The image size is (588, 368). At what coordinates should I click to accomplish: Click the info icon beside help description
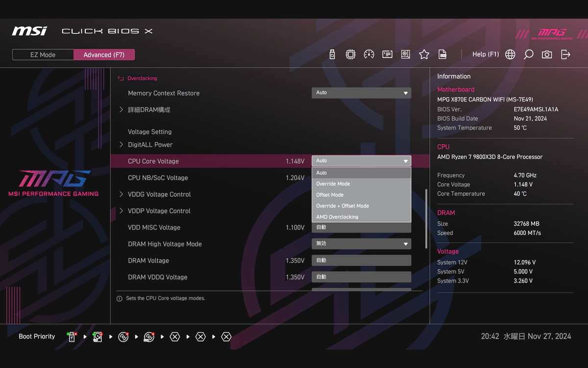coord(120,298)
